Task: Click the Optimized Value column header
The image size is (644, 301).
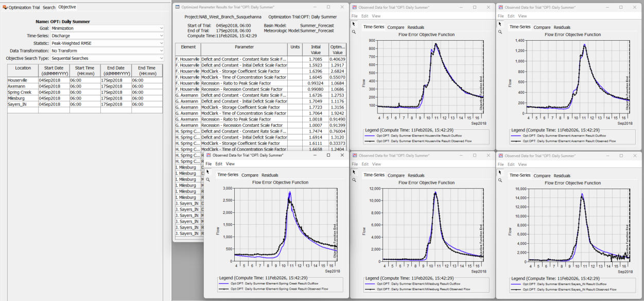Action: tap(338, 49)
